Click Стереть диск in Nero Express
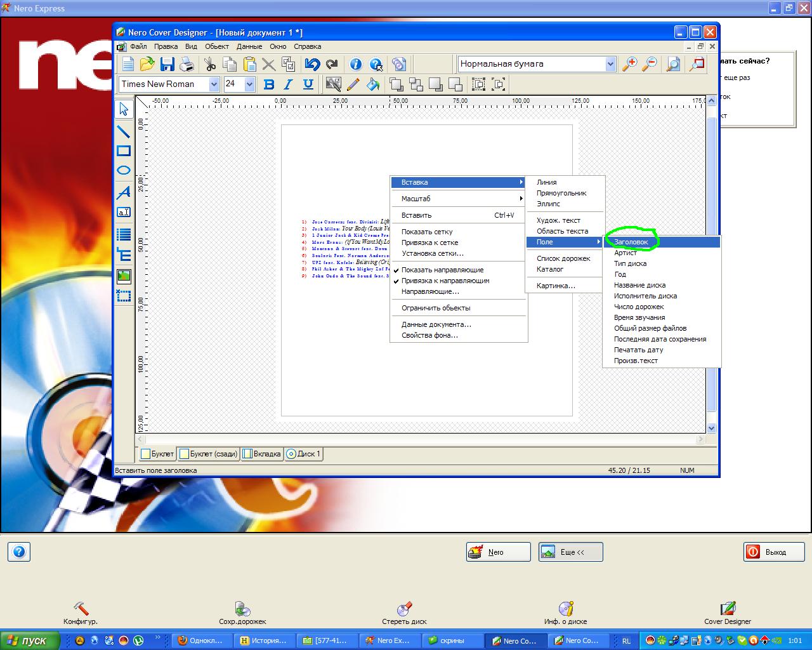This screenshot has height=650, width=812. pyautogui.click(x=404, y=613)
